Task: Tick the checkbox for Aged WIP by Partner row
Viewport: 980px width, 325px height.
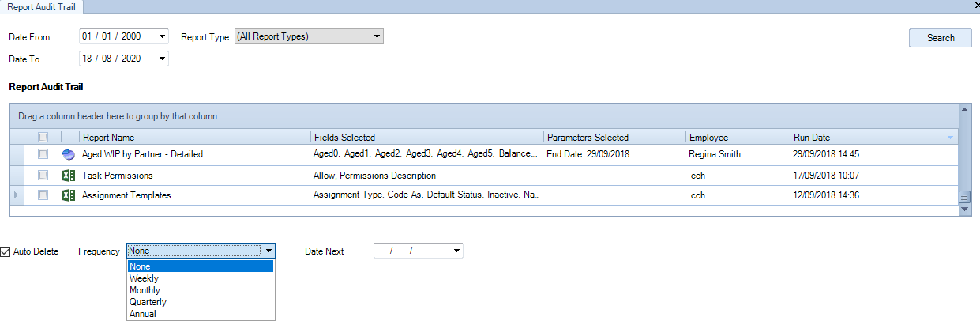Action: pyautogui.click(x=43, y=154)
